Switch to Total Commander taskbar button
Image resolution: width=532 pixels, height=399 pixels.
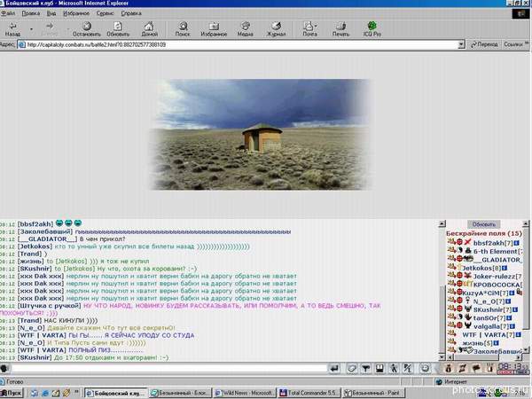(x=309, y=393)
